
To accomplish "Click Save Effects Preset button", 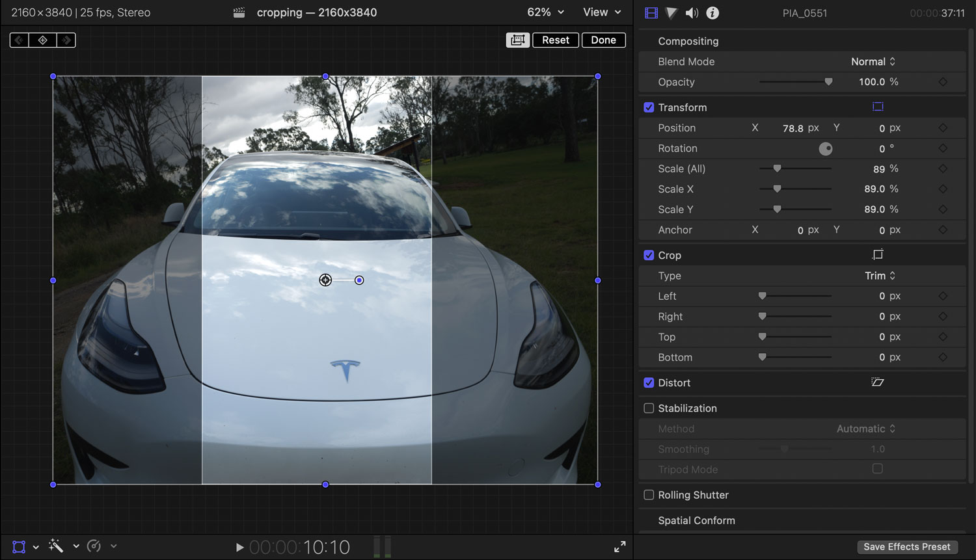I will tap(907, 547).
